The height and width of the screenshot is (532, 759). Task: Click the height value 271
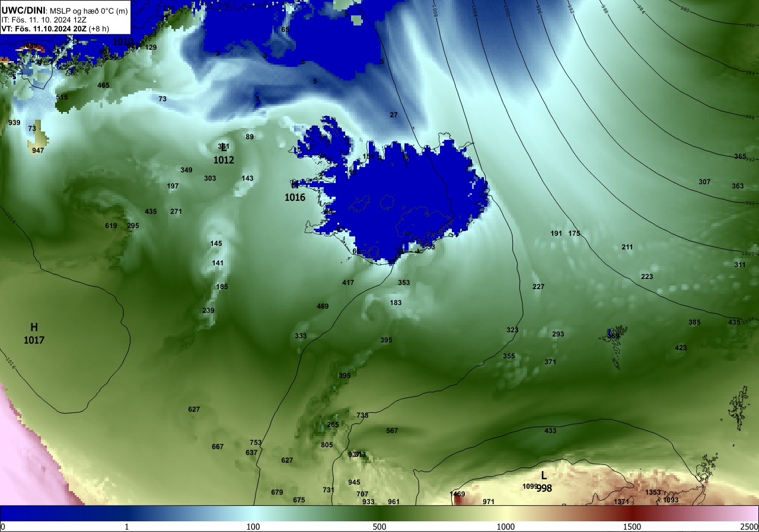[176, 211]
